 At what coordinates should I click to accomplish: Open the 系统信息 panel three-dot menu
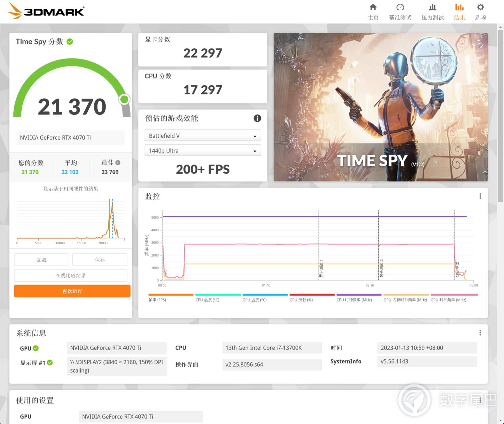point(480,333)
